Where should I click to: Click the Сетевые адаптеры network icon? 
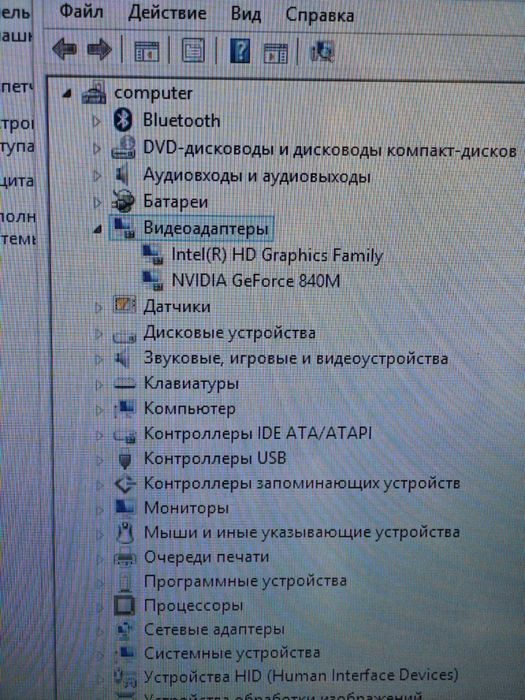(x=125, y=629)
